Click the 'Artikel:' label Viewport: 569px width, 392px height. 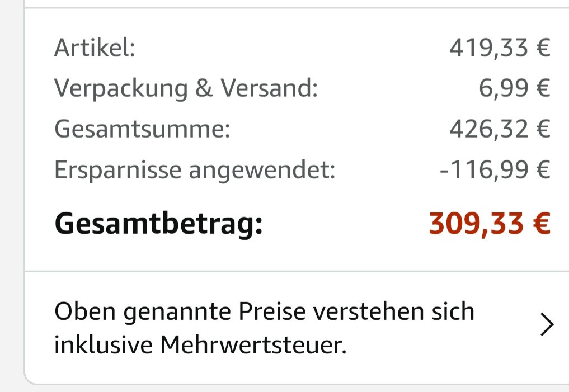(x=95, y=48)
